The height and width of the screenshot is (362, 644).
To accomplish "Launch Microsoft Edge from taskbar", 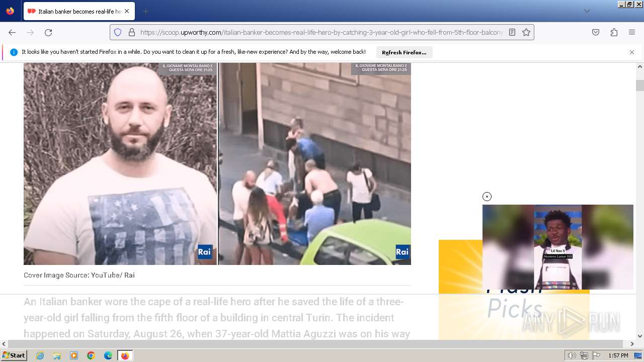I will pos(108,355).
